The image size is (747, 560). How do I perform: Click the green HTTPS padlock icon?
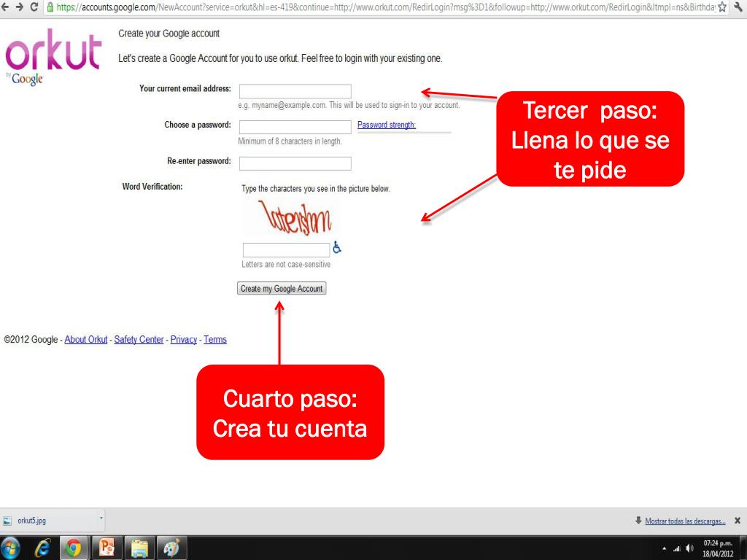pos(50,7)
